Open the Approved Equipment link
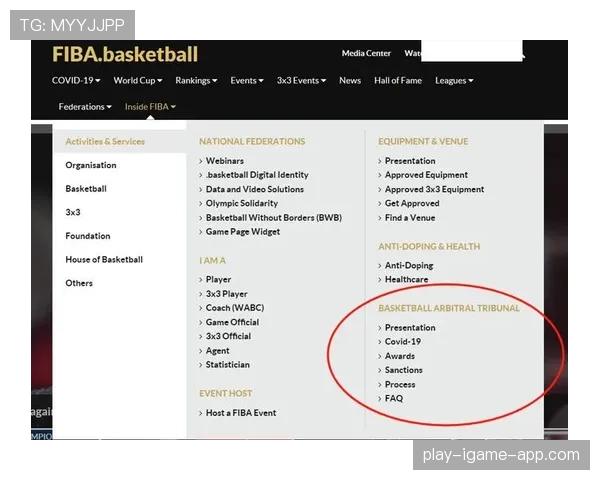Viewport: 600px width, 480px height. point(426,175)
